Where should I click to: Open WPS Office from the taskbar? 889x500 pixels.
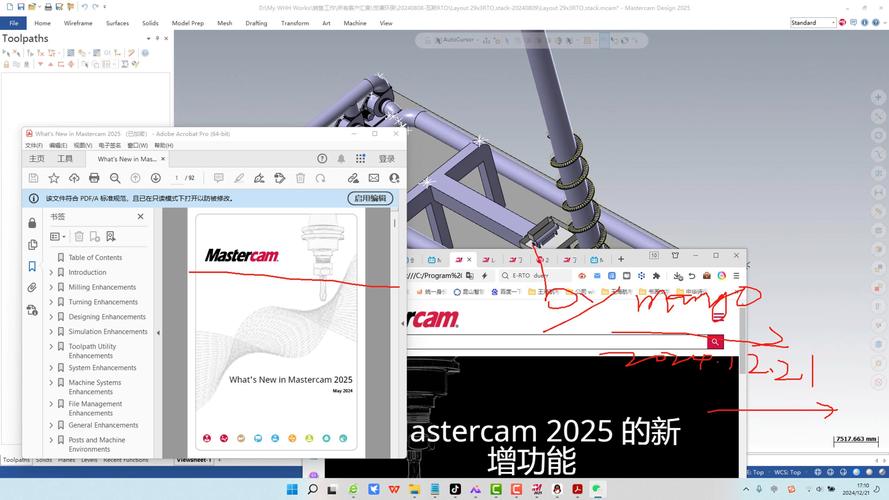pos(394,489)
